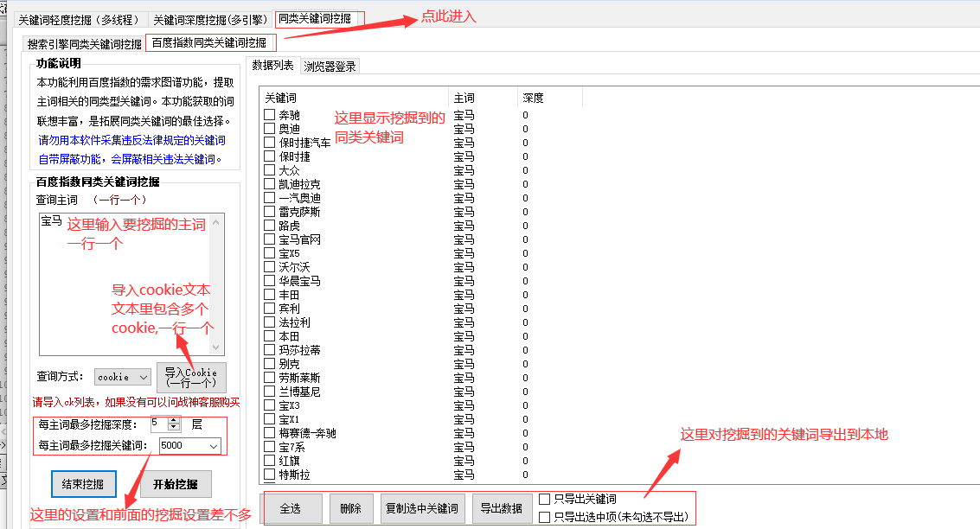The image size is (980, 529).
Task: Click the 删除 button
Action: (350, 508)
